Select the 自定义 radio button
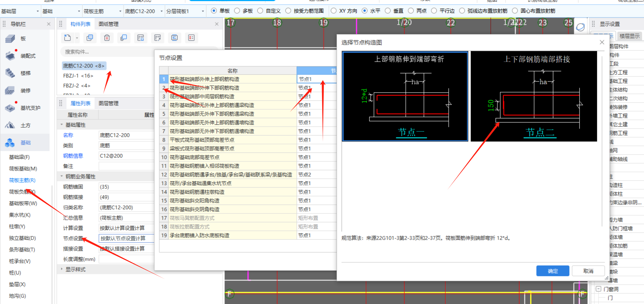Image resolution: width=644 pixels, height=304 pixels. (260, 11)
